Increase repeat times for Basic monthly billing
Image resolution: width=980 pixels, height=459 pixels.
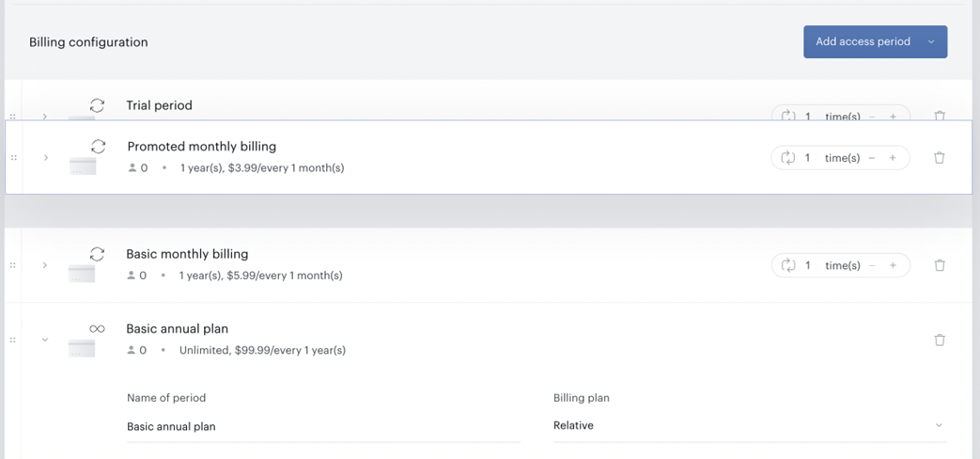pyautogui.click(x=893, y=265)
